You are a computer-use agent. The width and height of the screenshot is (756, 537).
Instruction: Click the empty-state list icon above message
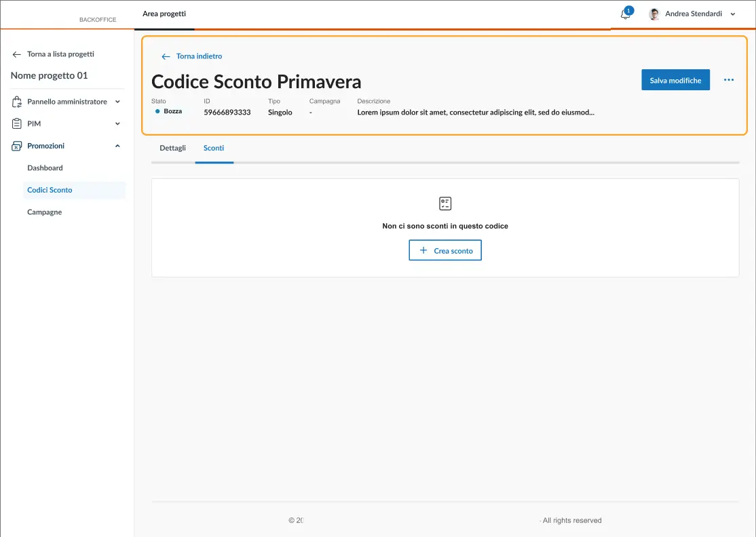(x=445, y=203)
